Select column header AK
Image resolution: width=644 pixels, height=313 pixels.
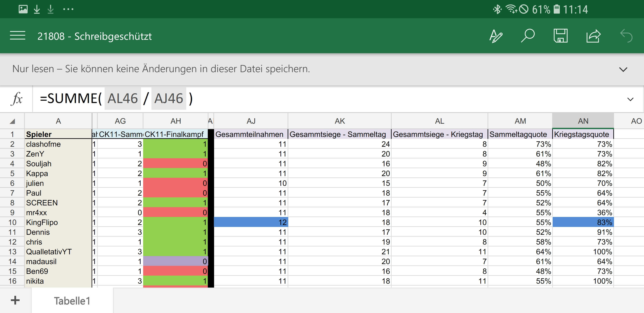(x=339, y=121)
